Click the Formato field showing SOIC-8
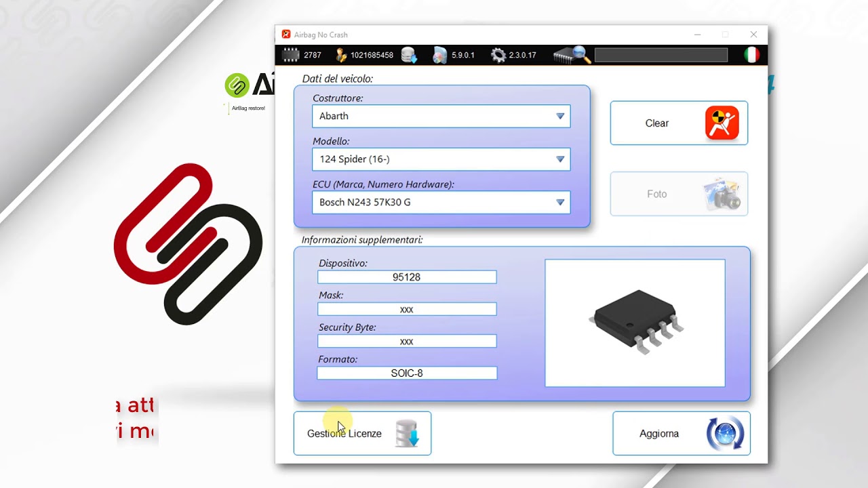This screenshot has height=488, width=868. coord(407,373)
